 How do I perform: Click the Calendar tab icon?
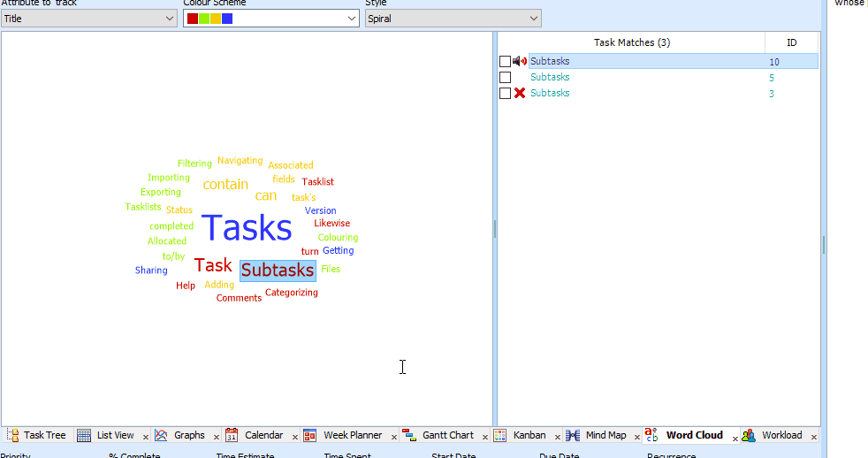(232, 435)
